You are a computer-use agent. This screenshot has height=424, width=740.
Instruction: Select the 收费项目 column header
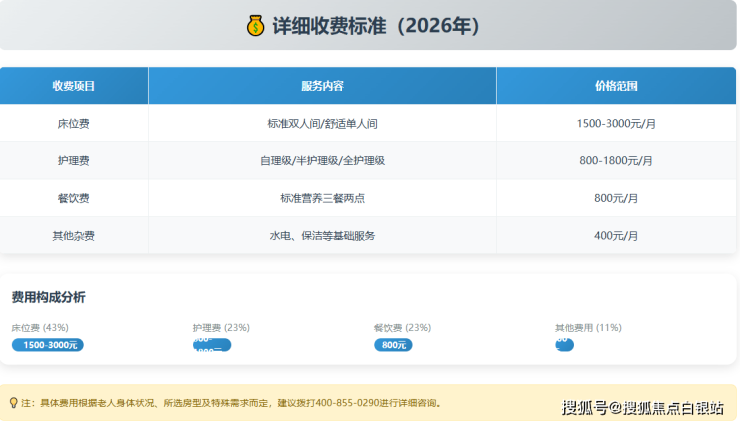(x=74, y=86)
